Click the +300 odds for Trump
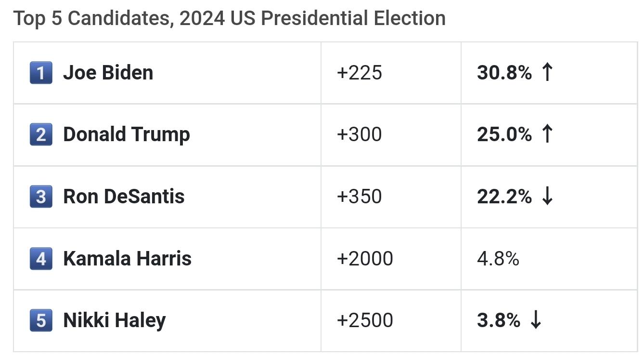 coord(360,134)
